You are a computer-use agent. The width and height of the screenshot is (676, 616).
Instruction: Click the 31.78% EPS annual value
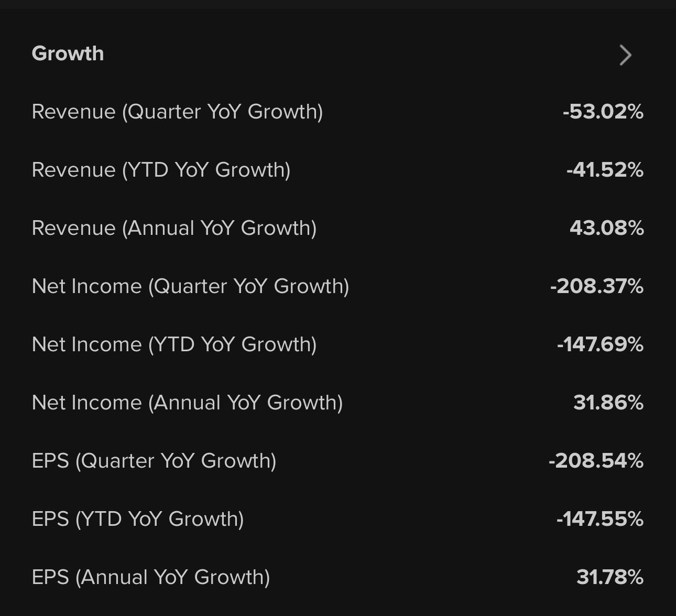tap(609, 577)
